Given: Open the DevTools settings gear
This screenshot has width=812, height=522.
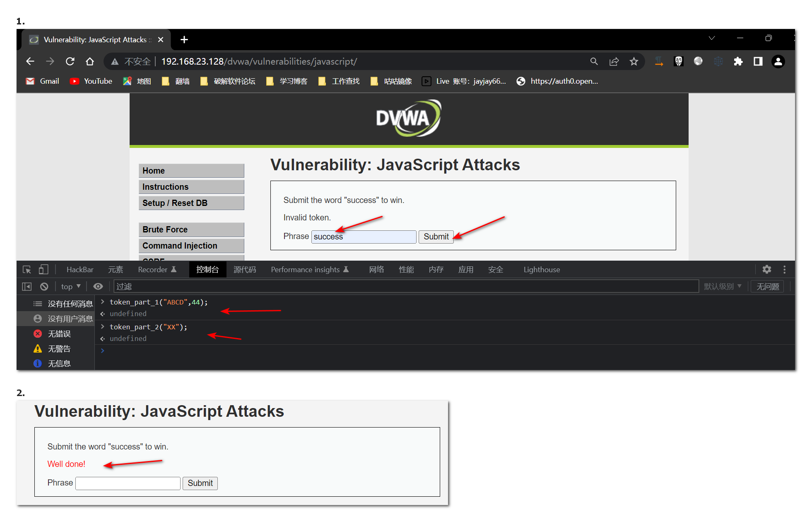Looking at the screenshot, I should tap(766, 270).
